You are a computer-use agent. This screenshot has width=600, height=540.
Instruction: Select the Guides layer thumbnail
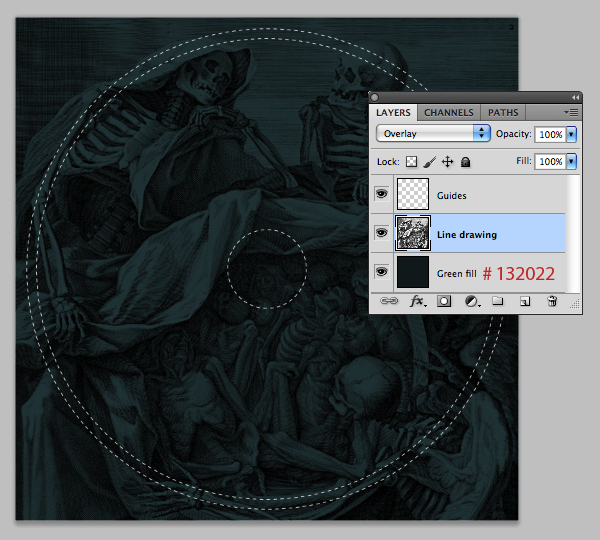point(413,194)
